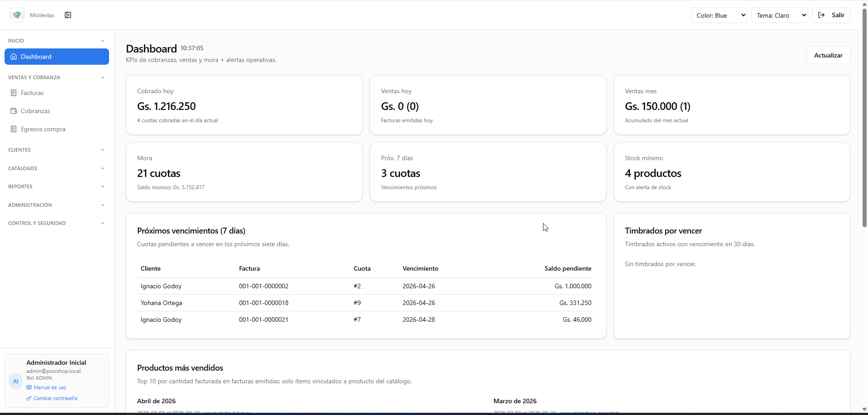Toggle the sidebar collapse icon
The width and height of the screenshot is (868, 415).
[68, 15]
